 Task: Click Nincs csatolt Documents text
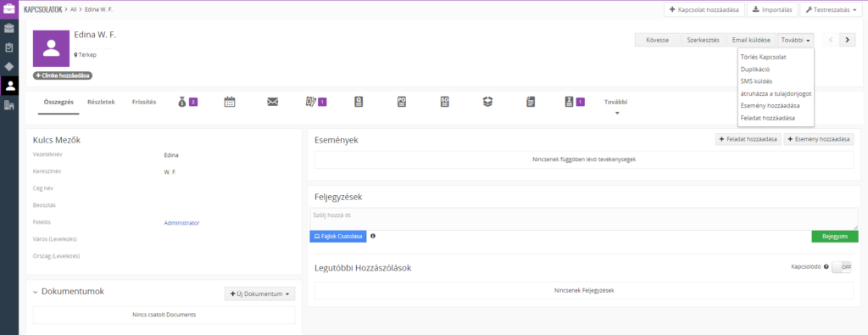(164, 315)
